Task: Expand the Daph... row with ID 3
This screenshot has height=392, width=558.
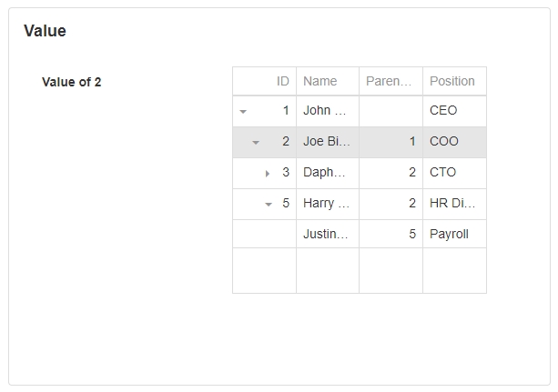Action: click(268, 173)
